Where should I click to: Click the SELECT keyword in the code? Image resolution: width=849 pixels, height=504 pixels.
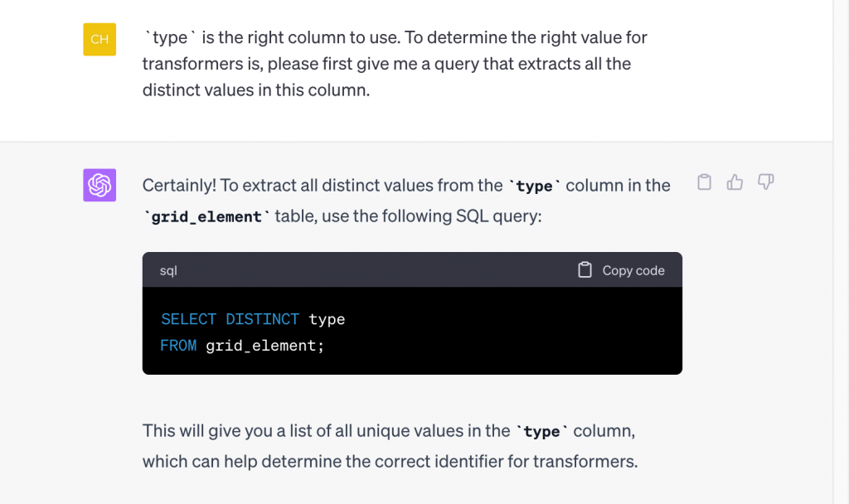188,319
